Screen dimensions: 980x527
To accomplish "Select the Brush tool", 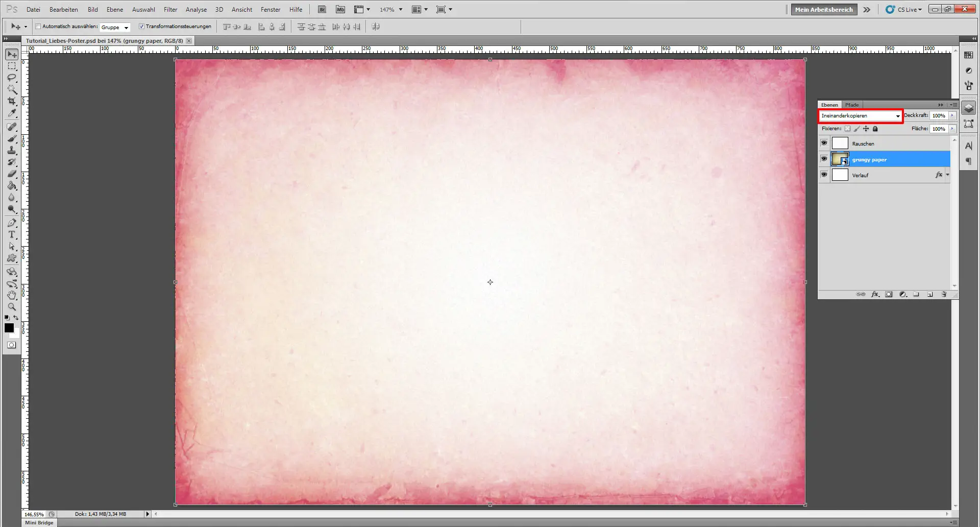I will [x=12, y=138].
